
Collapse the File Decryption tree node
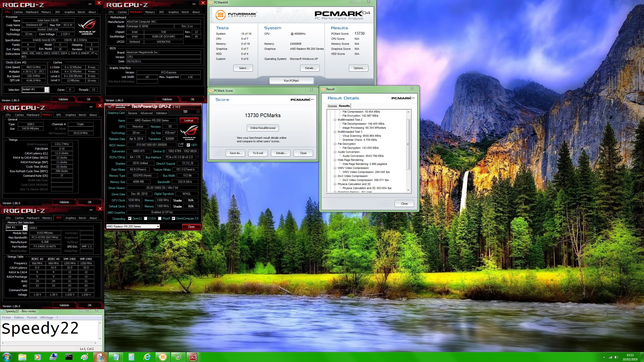[335, 144]
